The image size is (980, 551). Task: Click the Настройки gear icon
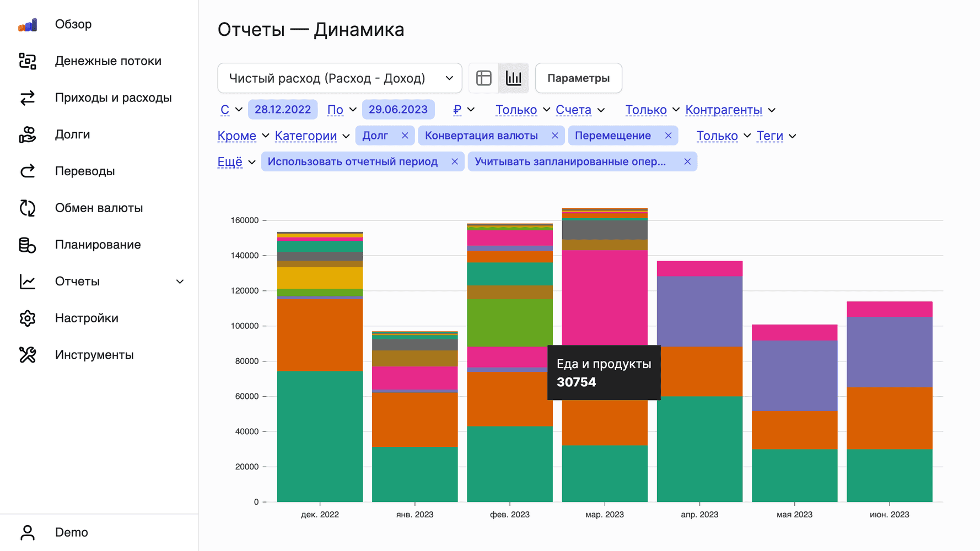28,318
